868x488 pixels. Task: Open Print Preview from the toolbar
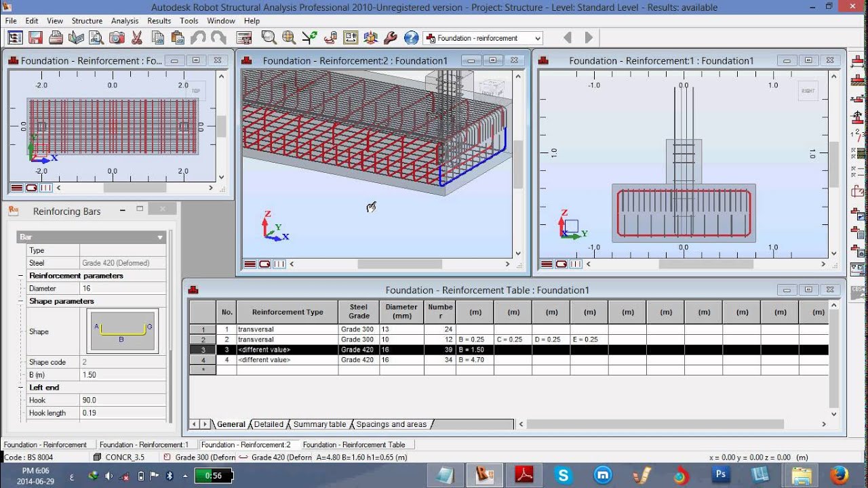click(96, 38)
